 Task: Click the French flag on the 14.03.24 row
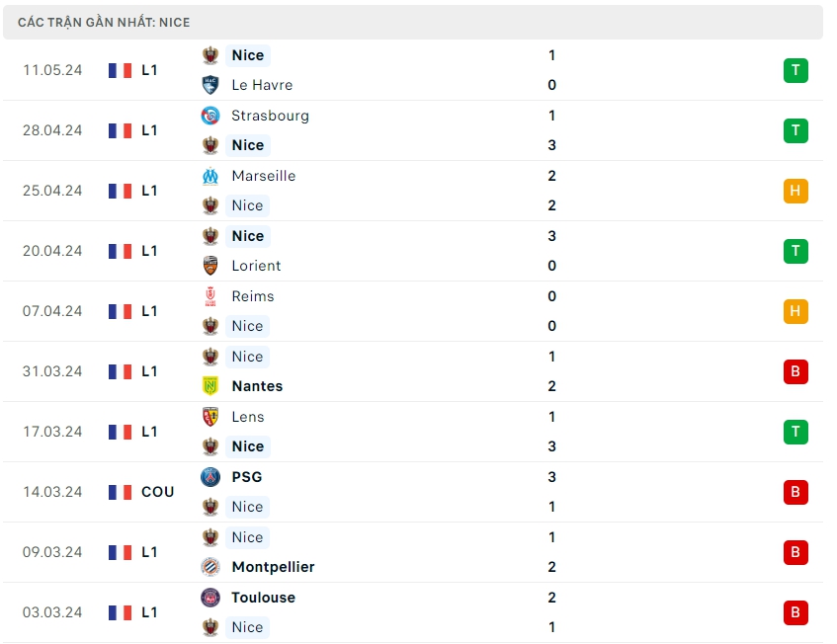coord(121,492)
